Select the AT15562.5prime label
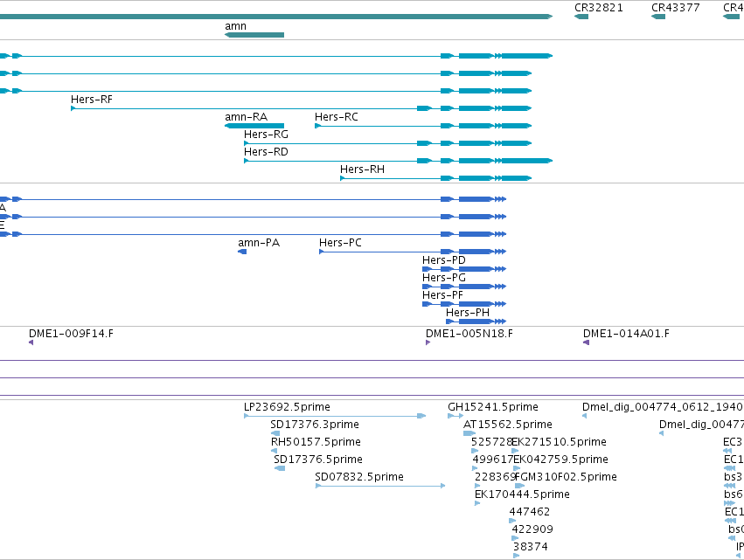The image size is (744, 560). coord(508,425)
